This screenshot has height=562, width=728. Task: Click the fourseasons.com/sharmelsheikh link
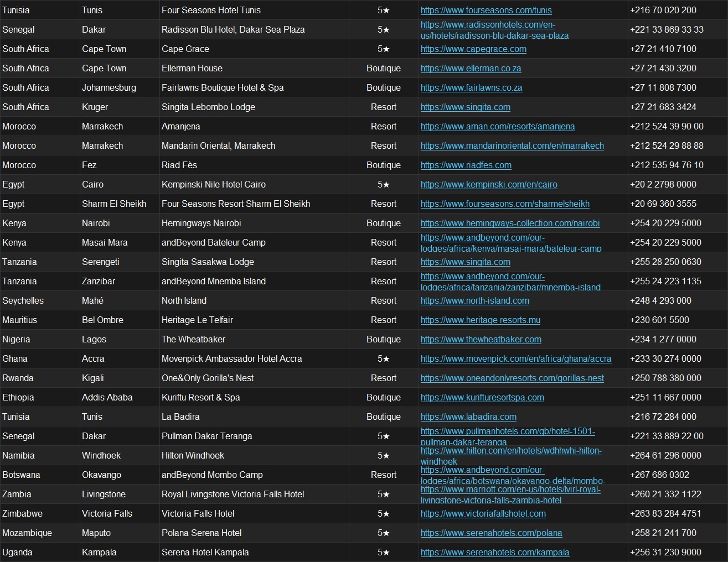pos(505,204)
